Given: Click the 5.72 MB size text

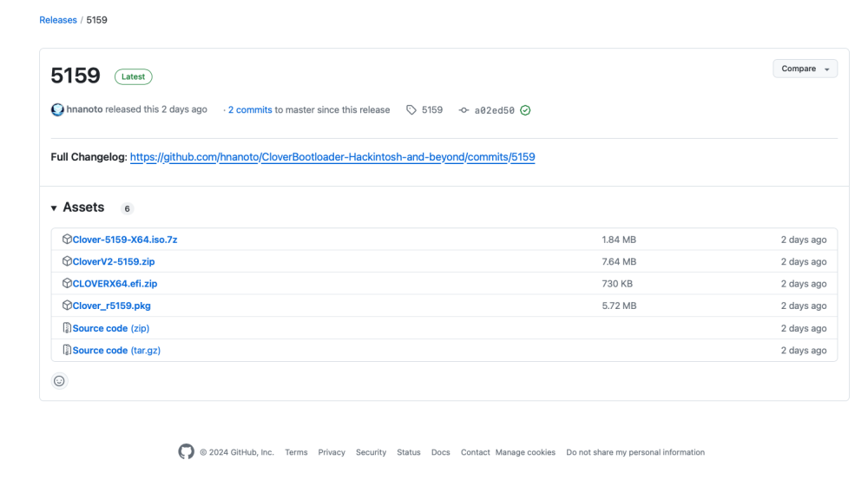Looking at the screenshot, I should pos(619,306).
